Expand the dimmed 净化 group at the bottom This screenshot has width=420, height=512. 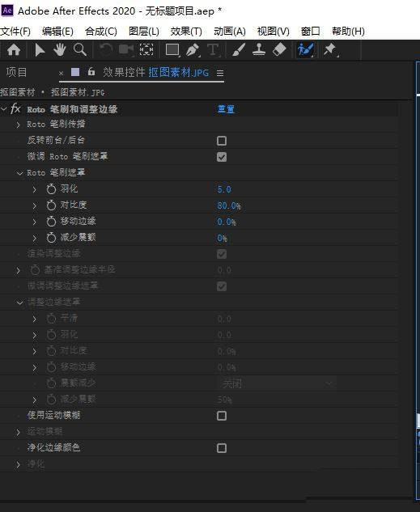(x=19, y=464)
